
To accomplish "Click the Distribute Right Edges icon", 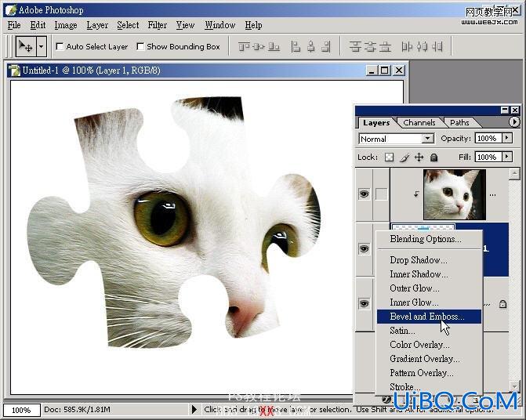I will click(x=437, y=46).
